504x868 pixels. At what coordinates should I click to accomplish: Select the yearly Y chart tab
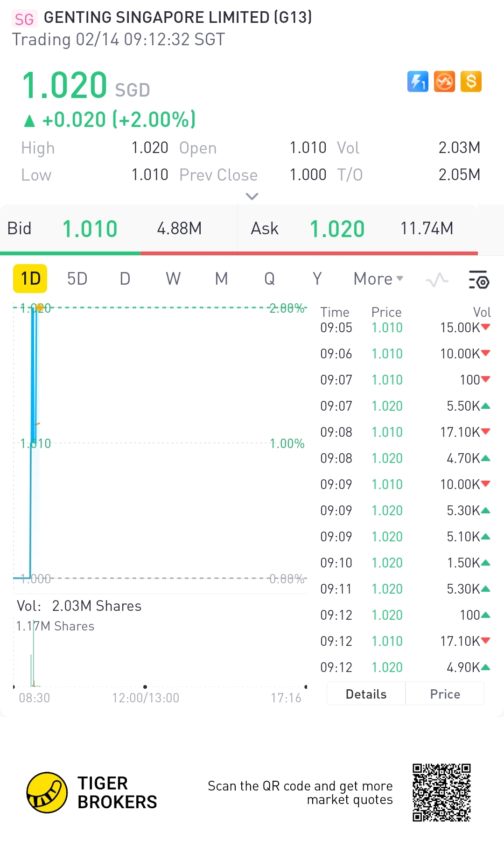317,279
